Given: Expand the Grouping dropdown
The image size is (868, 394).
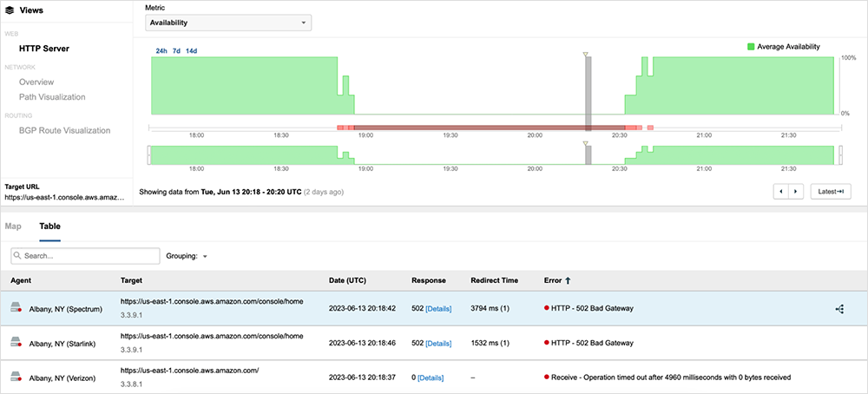Looking at the screenshot, I should coord(187,256).
